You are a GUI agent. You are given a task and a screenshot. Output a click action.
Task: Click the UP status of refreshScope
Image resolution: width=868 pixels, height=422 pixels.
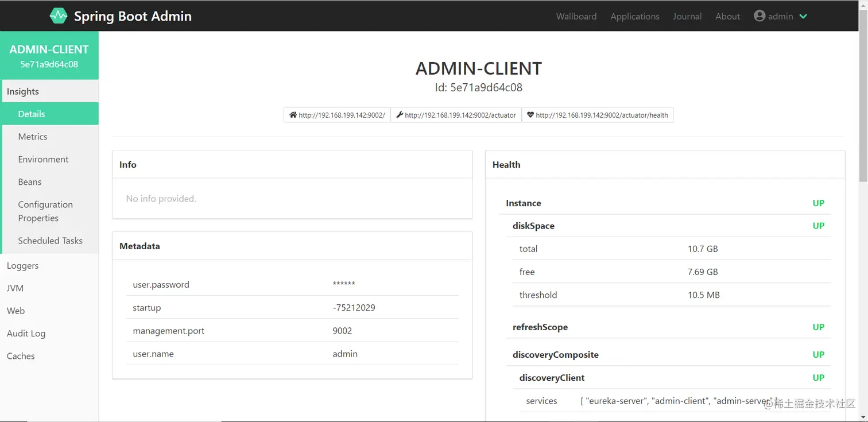click(819, 327)
